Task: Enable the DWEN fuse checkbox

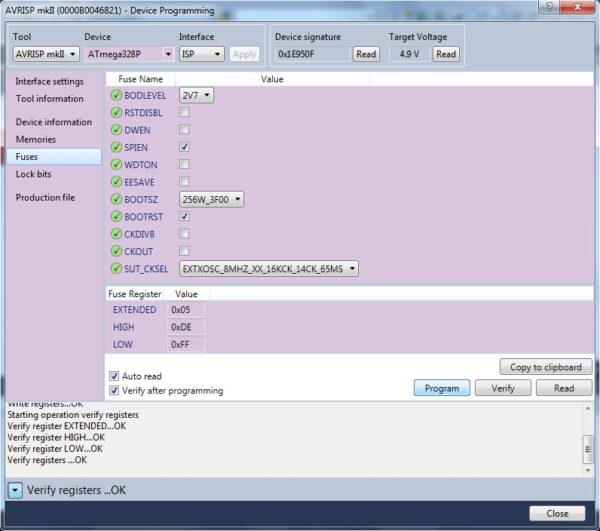Action: click(184, 130)
